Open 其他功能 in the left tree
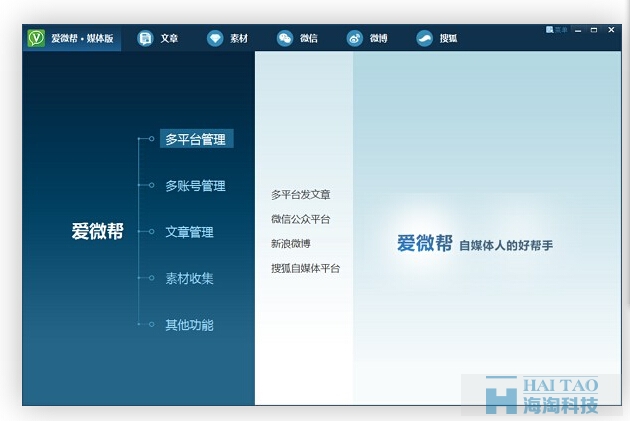Screen dimensions: 630x421 189,325
